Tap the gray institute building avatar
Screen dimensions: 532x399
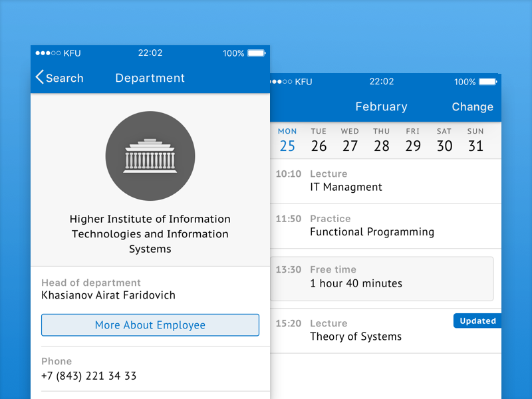click(x=150, y=154)
